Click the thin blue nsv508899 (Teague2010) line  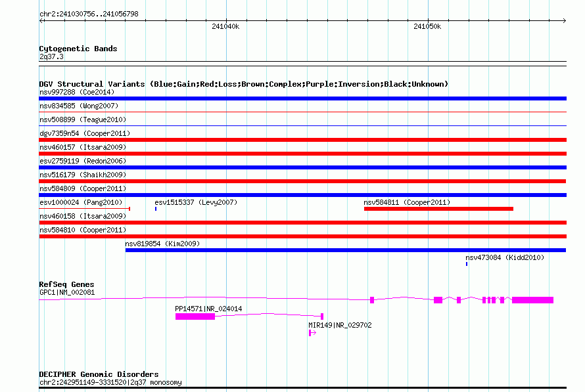(302, 126)
